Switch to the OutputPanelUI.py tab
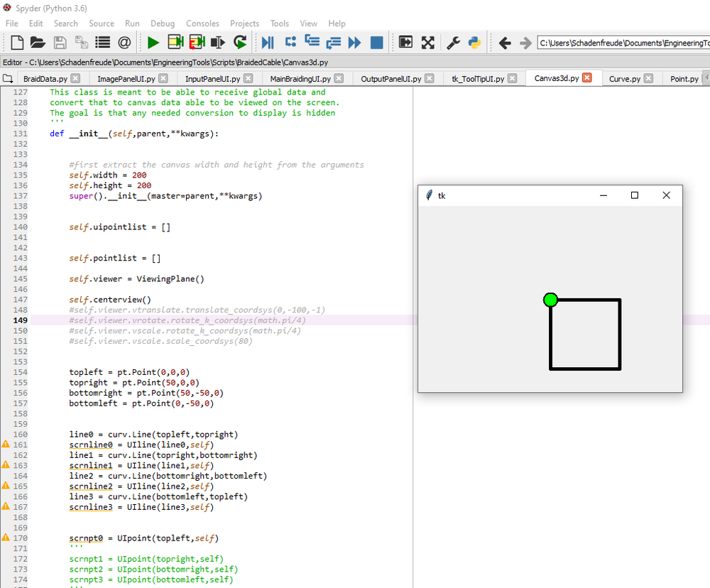 (390, 79)
